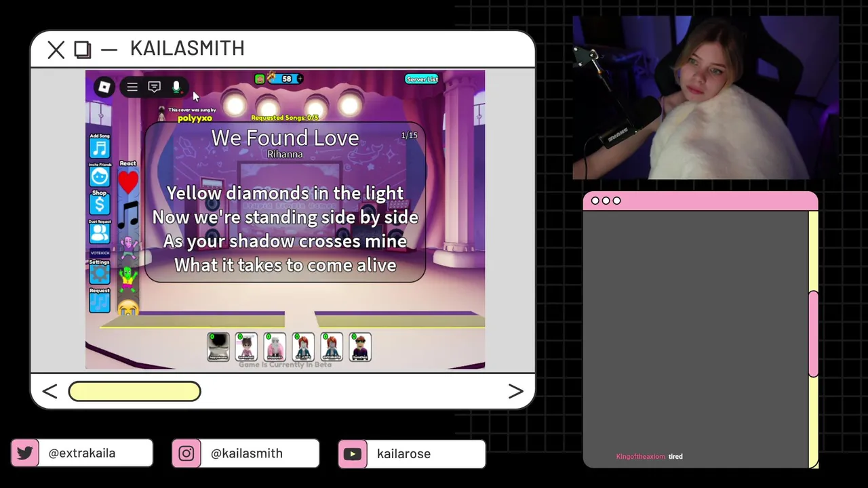The width and height of the screenshot is (868, 488).
Task: Click the green currency icon at top
Action: click(260, 79)
